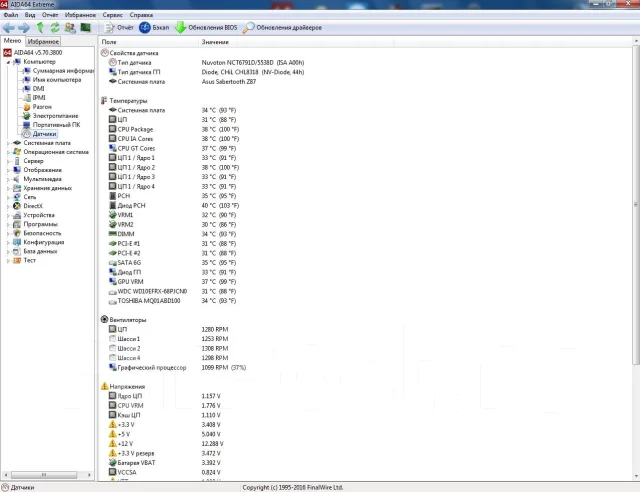
Task: Click the Конфигурация tree icon
Action: pos(17,242)
